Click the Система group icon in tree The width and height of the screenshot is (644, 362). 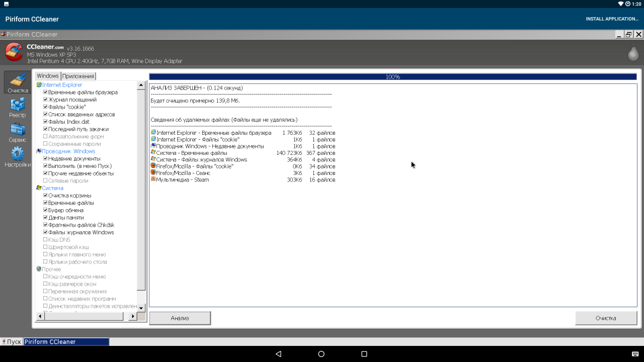(39, 188)
